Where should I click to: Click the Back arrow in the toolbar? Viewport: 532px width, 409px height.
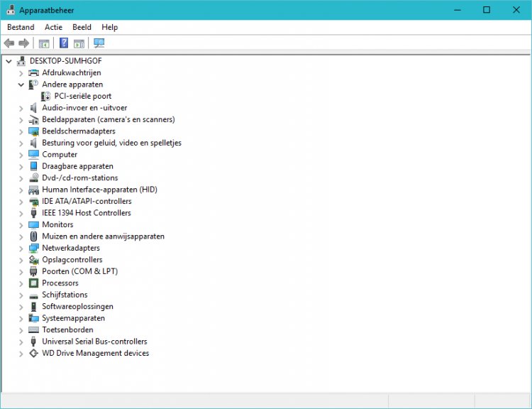(10, 43)
